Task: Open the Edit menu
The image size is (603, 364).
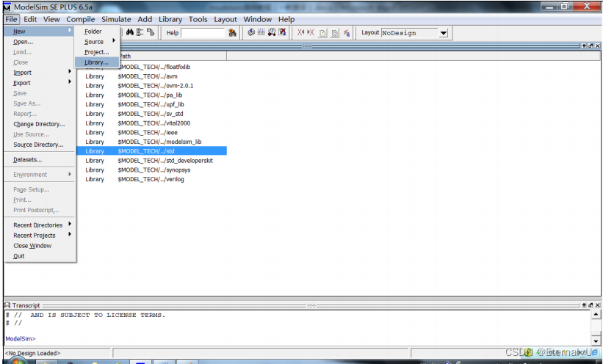Action: point(30,19)
